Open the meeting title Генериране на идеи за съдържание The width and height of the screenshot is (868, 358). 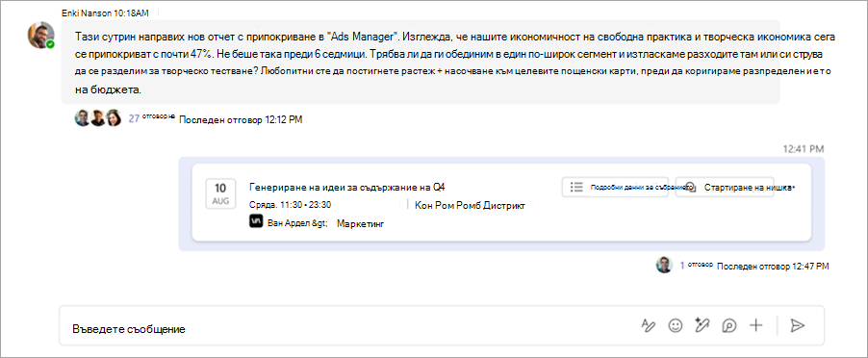click(x=347, y=187)
